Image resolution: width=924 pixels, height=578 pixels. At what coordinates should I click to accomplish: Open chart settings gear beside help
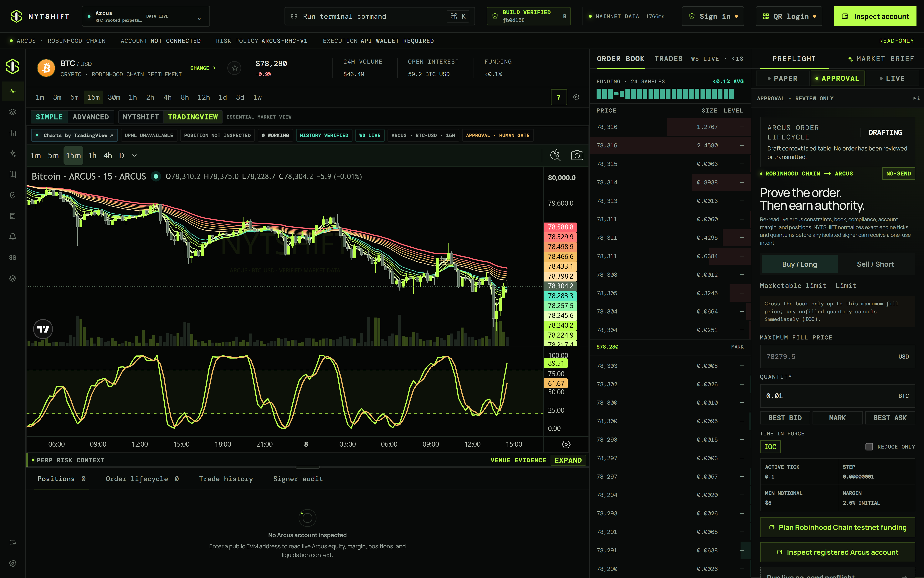tap(576, 97)
